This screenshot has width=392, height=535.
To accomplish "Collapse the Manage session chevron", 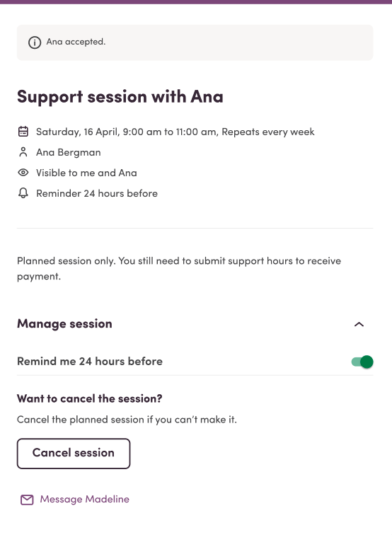I will pos(359,324).
